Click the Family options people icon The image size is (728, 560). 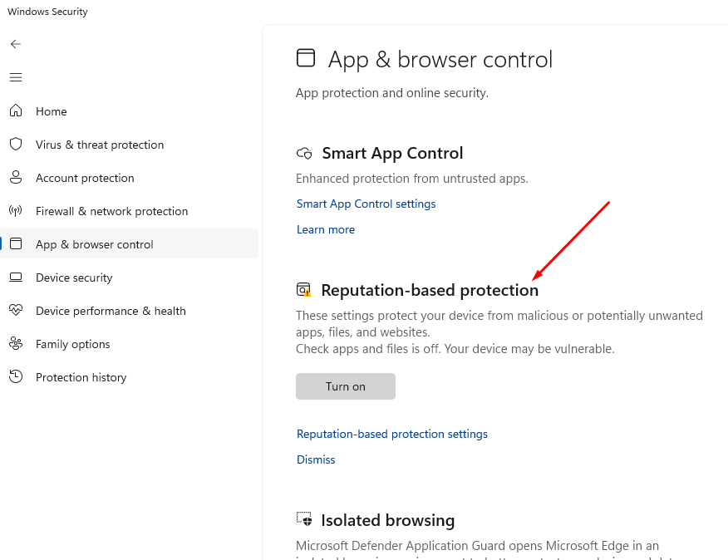(x=16, y=344)
